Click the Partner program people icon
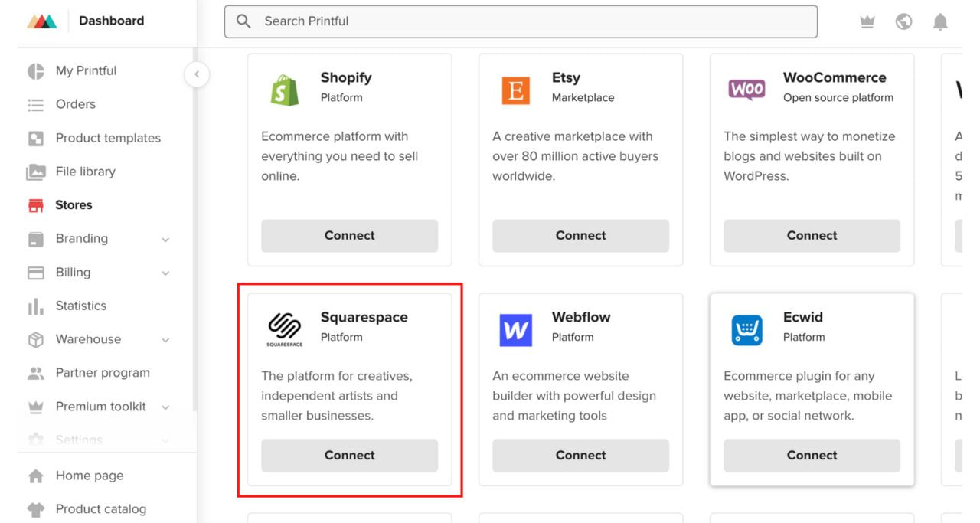 point(36,374)
